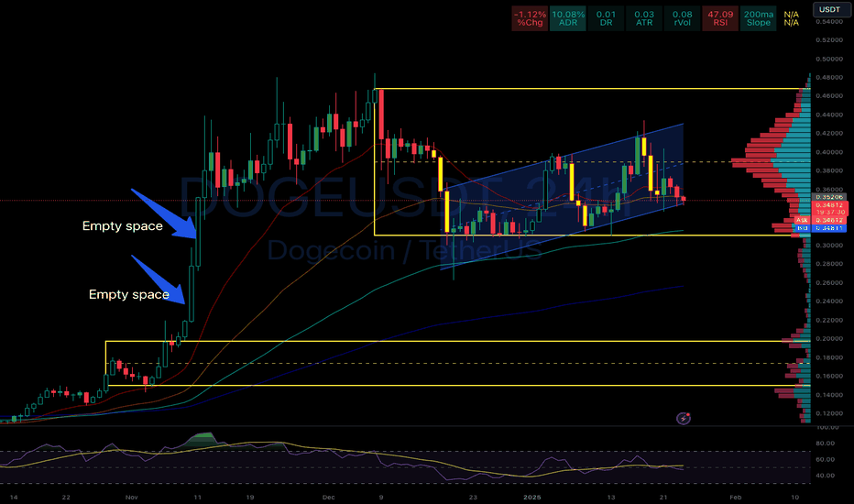Click the price label with 19:37:30 countdown
Screen dimensions: 854x504
tap(829, 209)
